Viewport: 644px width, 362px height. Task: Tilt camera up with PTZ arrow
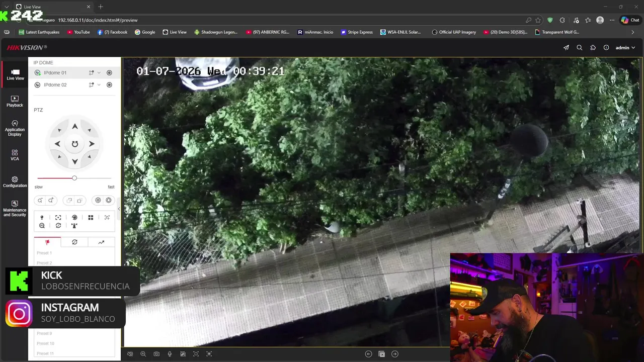(74, 127)
